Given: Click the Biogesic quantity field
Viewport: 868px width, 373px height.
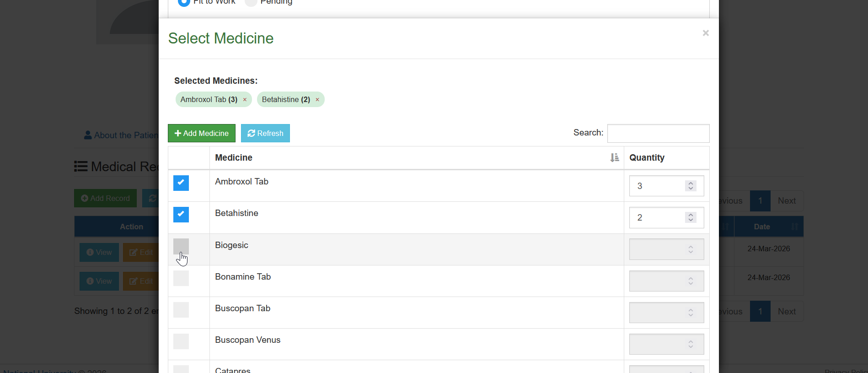Looking at the screenshot, I should coord(666,249).
